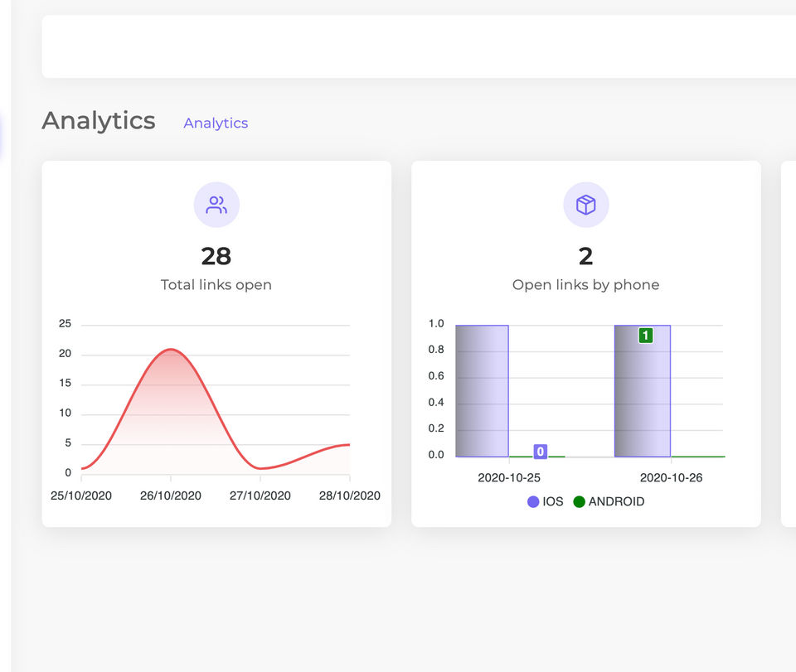Click the 28/10/2020 axis label

350,496
